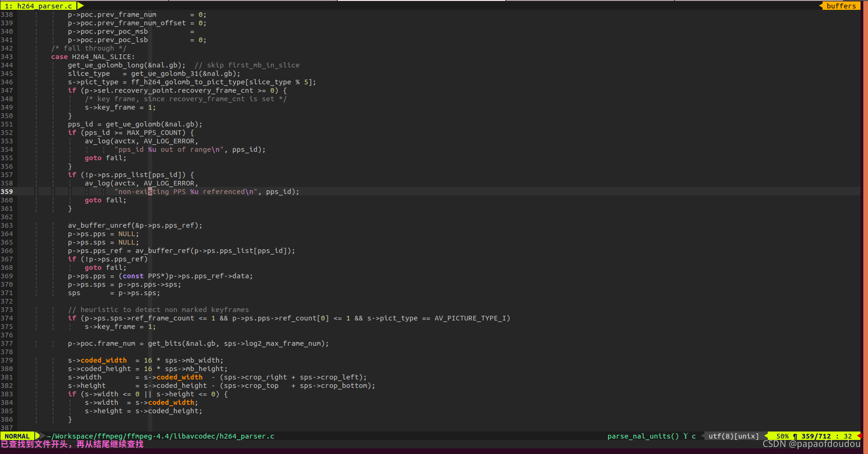
Task: Click the buffers label in tabline
Action: tap(841, 6)
